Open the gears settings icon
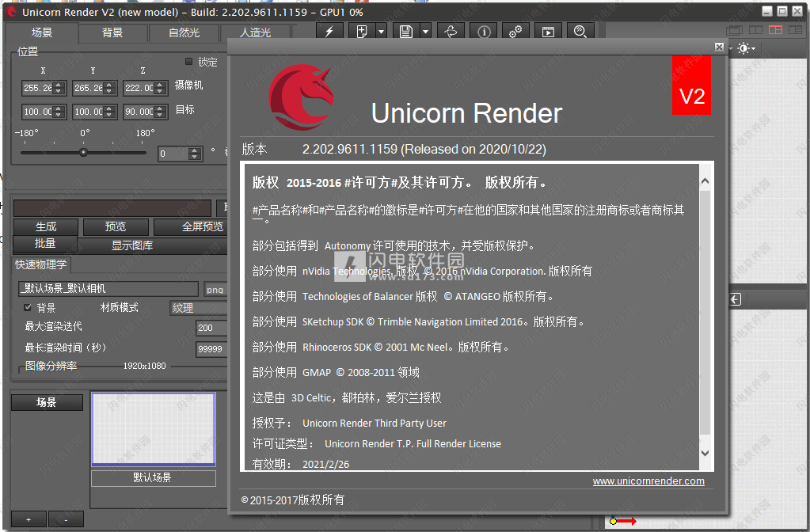The height and width of the screenshot is (532, 810). (515, 32)
